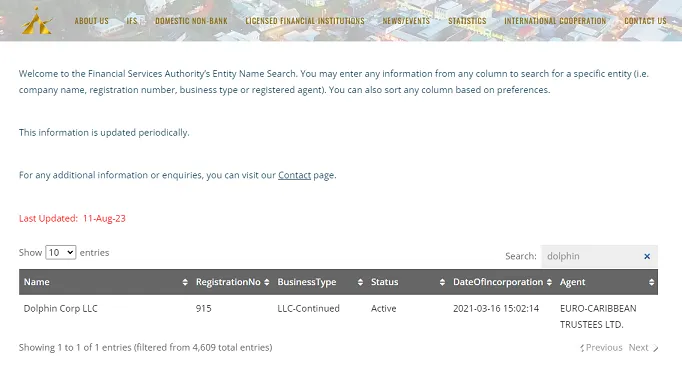Go to Previous results page
This screenshot has height=377, width=682.
[x=601, y=348]
